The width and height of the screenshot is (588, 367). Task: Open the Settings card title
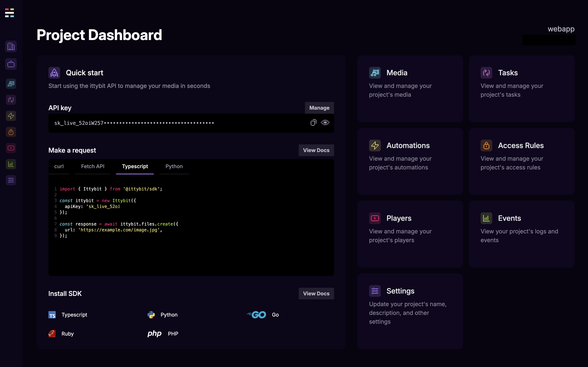[x=400, y=291]
